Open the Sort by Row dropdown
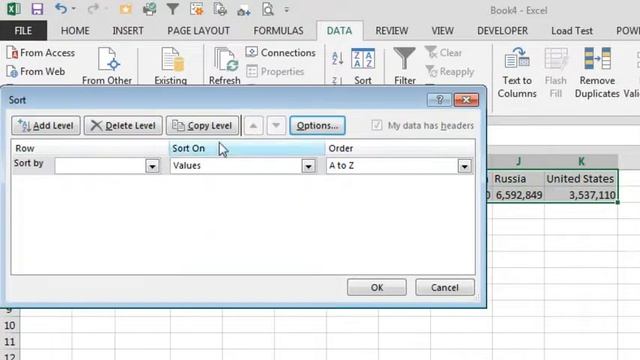Image resolution: width=640 pixels, height=360 pixels. (x=152, y=166)
